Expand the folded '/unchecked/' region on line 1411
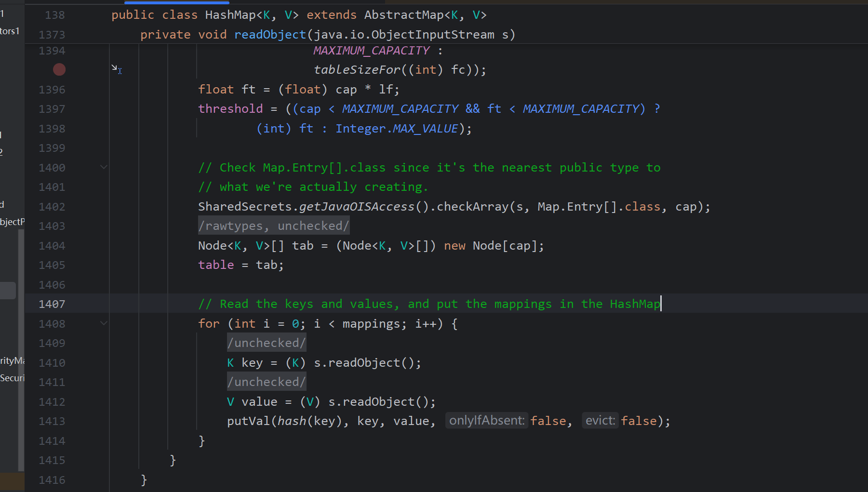The image size is (868, 492). pyautogui.click(x=267, y=382)
